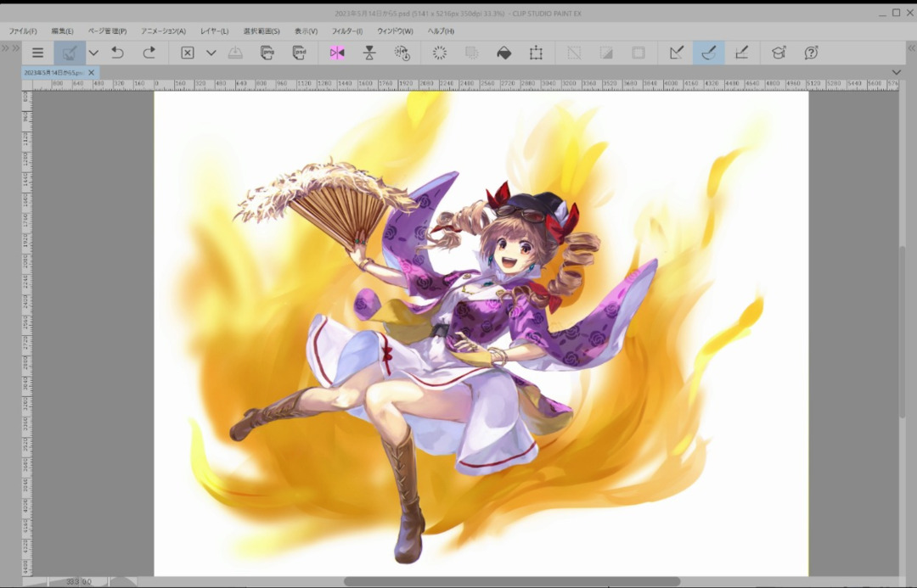Image resolution: width=917 pixels, height=588 pixels.
Task: Toggle the pink Flip Horizontal view button
Action: pos(337,53)
